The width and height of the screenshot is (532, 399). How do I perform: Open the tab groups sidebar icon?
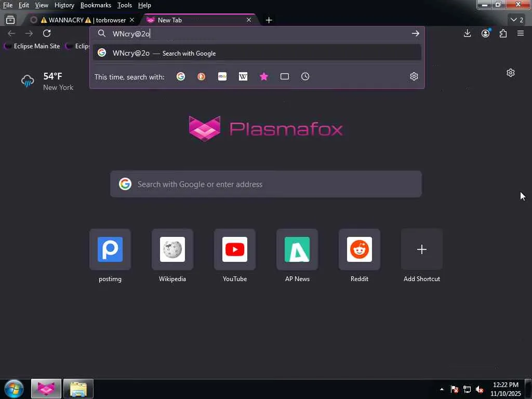(x=10, y=20)
